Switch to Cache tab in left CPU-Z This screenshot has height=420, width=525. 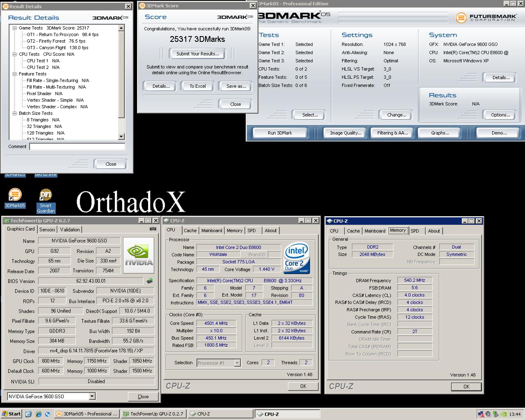coord(190,231)
